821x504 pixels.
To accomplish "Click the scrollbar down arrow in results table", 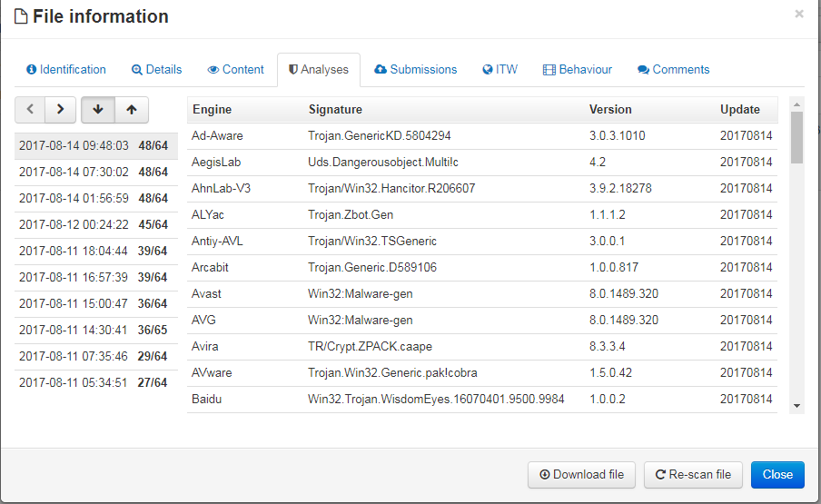I will coord(796,405).
